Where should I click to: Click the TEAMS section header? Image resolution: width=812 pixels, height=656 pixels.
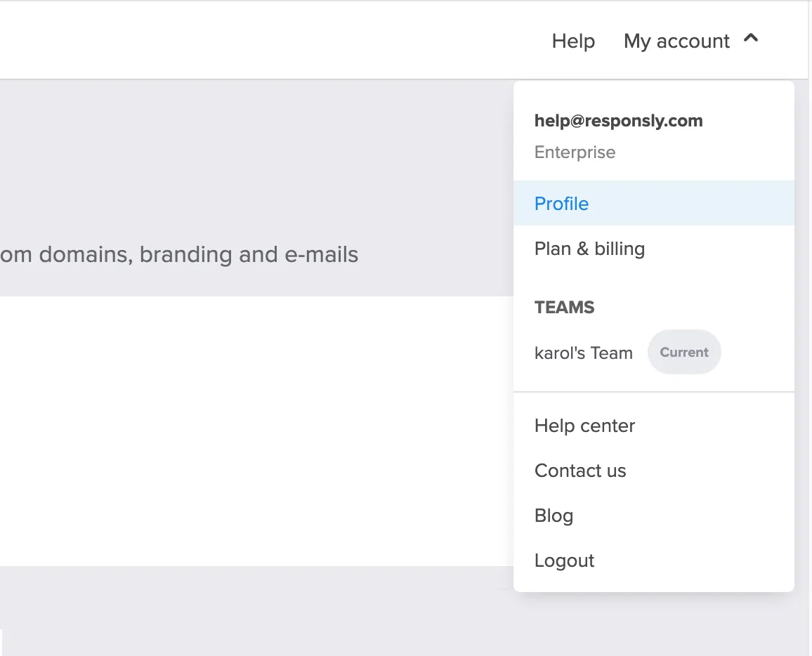pyautogui.click(x=564, y=307)
